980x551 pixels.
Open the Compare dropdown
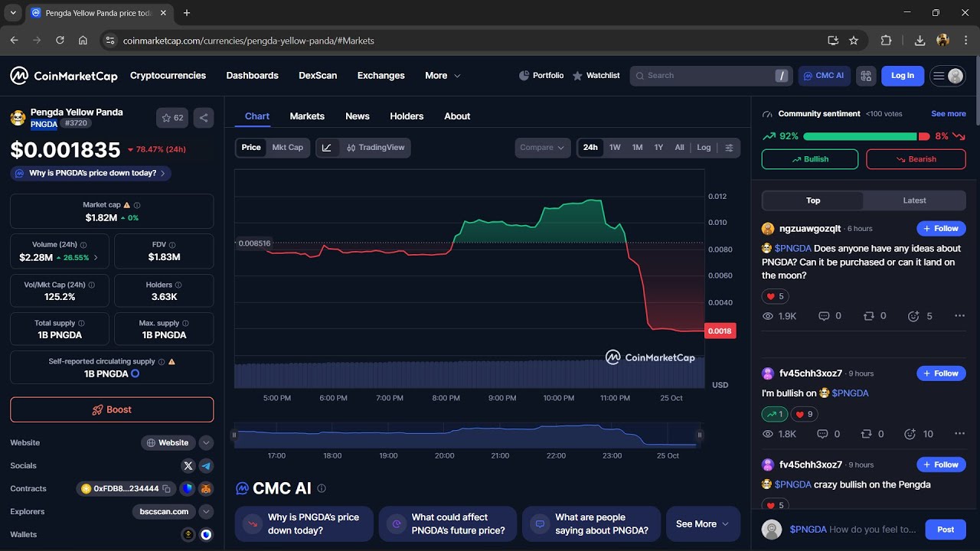(x=543, y=148)
